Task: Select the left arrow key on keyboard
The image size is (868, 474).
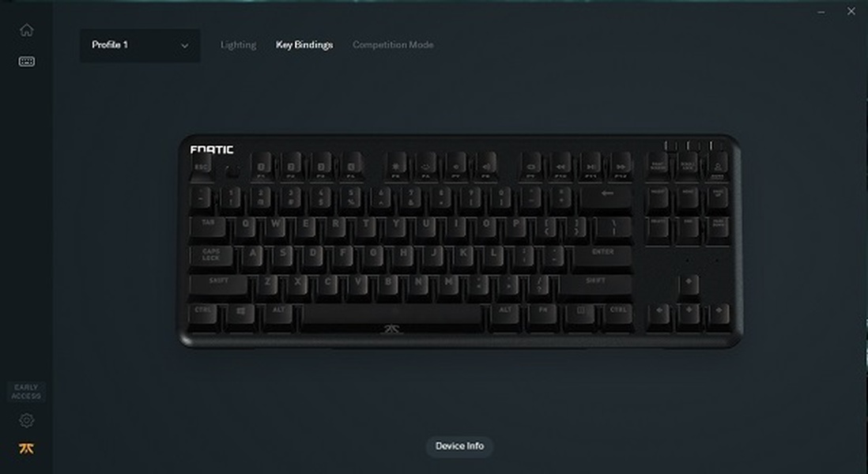Action: (659, 312)
